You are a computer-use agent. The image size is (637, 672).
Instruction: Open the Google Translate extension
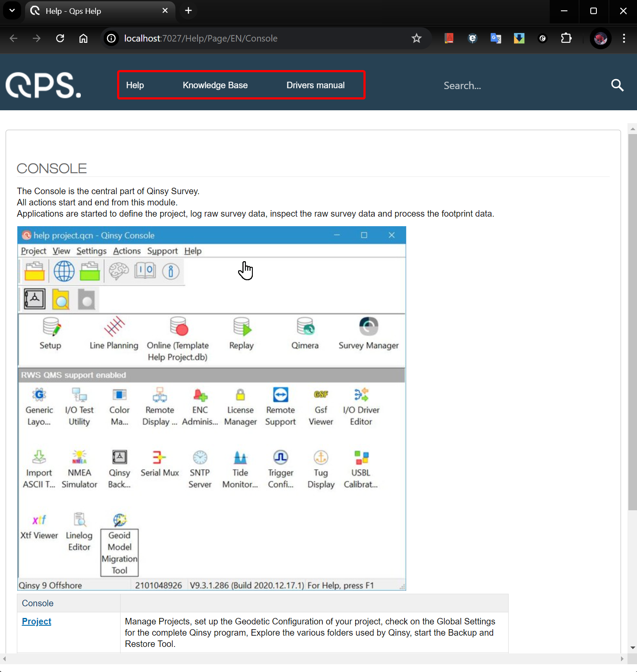(x=496, y=38)
